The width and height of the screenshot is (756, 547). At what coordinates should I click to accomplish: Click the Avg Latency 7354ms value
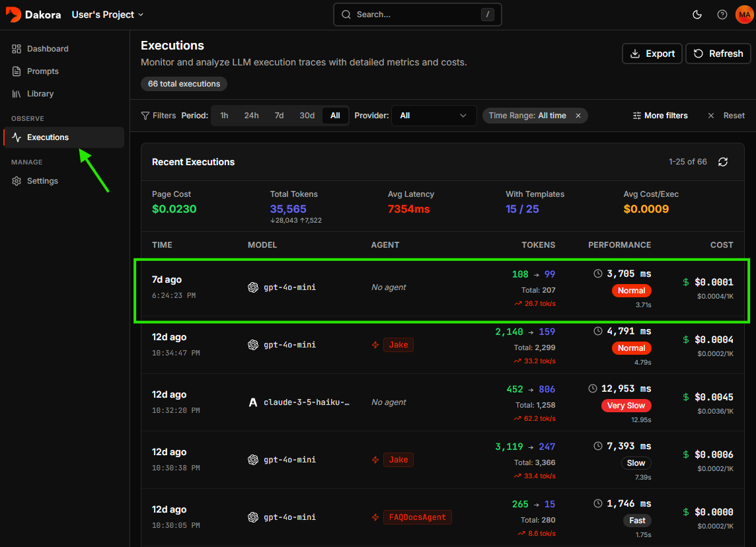click(x=409, y=209)
